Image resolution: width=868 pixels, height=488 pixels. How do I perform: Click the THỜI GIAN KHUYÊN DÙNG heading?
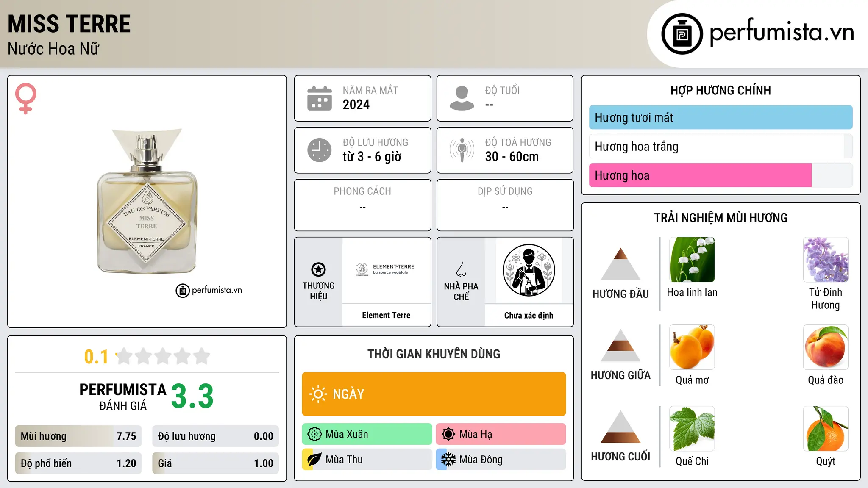[x=434, y=354]
